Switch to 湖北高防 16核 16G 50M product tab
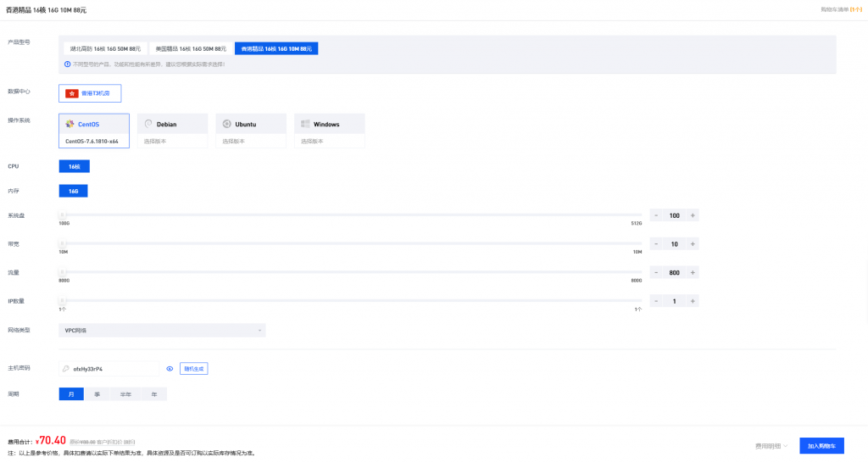Viewport: 868px width, 463px height. [x=105, y=49]
